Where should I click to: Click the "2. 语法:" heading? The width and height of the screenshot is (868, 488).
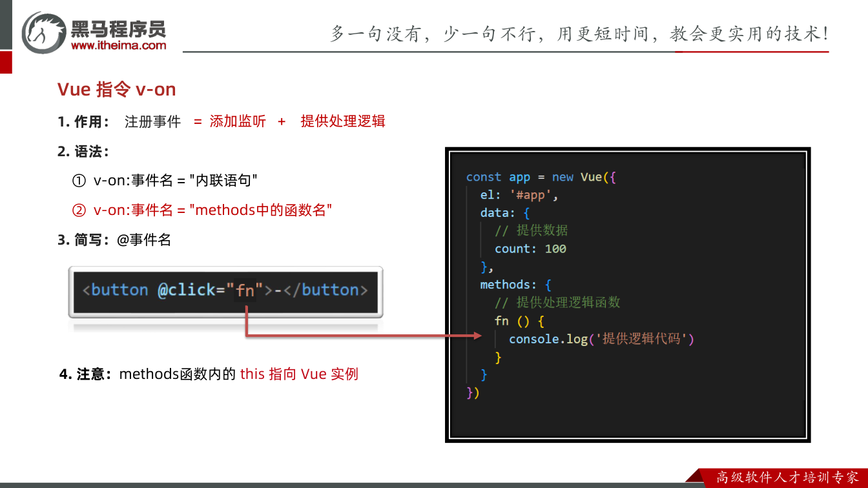[83, 152]
